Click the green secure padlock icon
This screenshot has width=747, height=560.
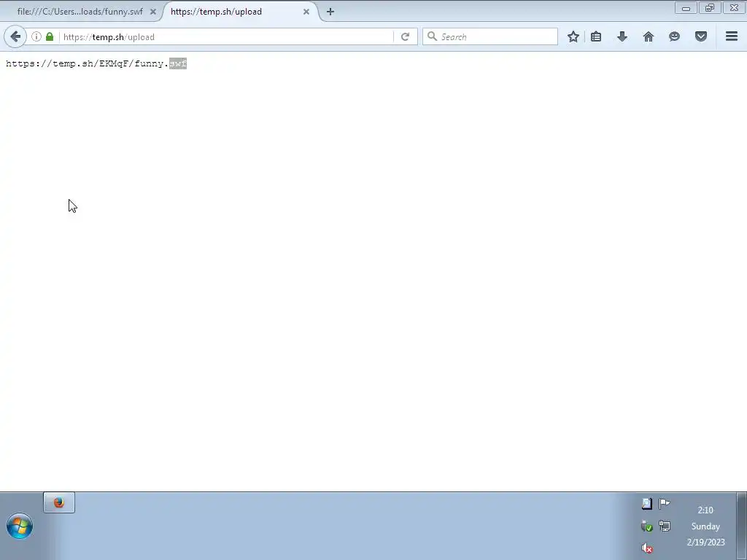[x=50, y=36]
